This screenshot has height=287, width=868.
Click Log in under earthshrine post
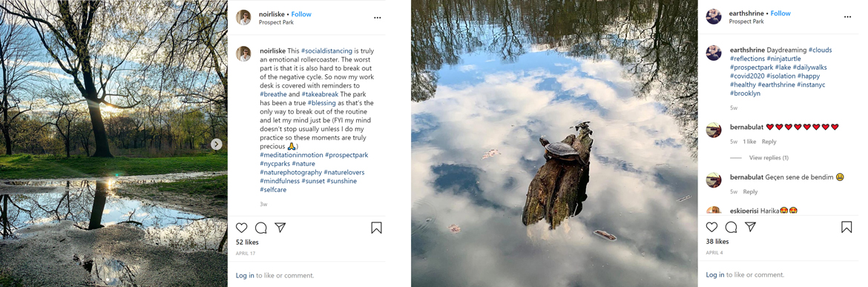pos(714,275)
